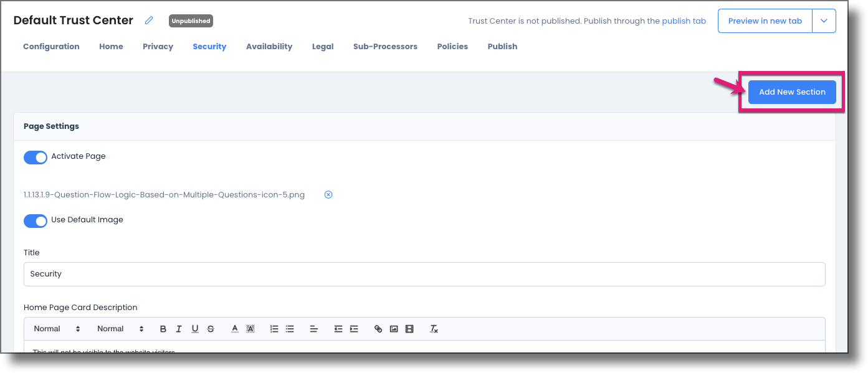The image size is (868, 373).
Task: Open the text color picker
Action: [x=235, y=329]
